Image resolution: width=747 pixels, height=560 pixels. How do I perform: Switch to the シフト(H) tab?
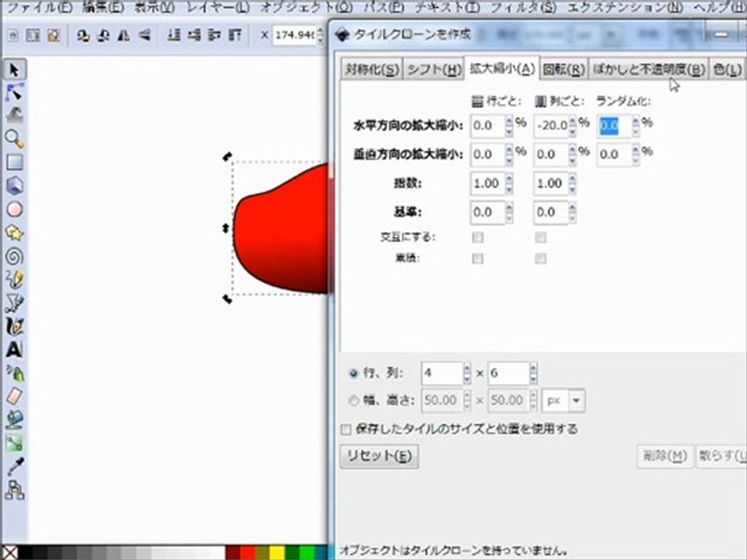pos(434,69)
